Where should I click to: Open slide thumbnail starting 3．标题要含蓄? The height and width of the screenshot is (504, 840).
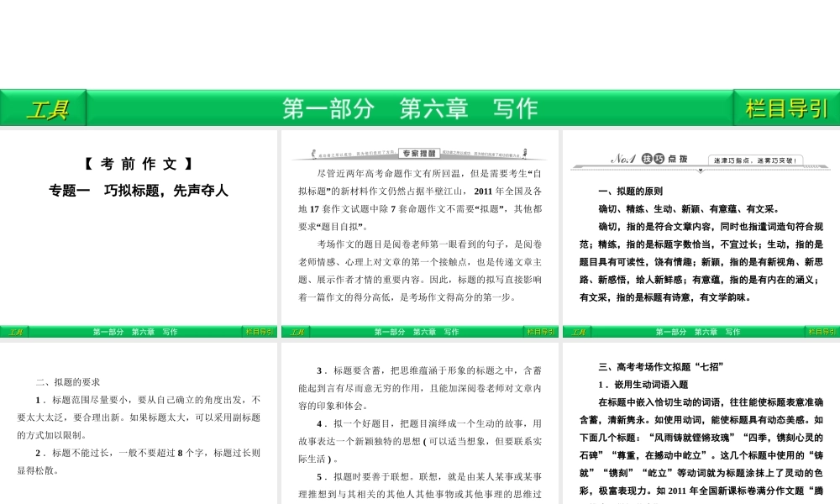(x=419, y=423)
